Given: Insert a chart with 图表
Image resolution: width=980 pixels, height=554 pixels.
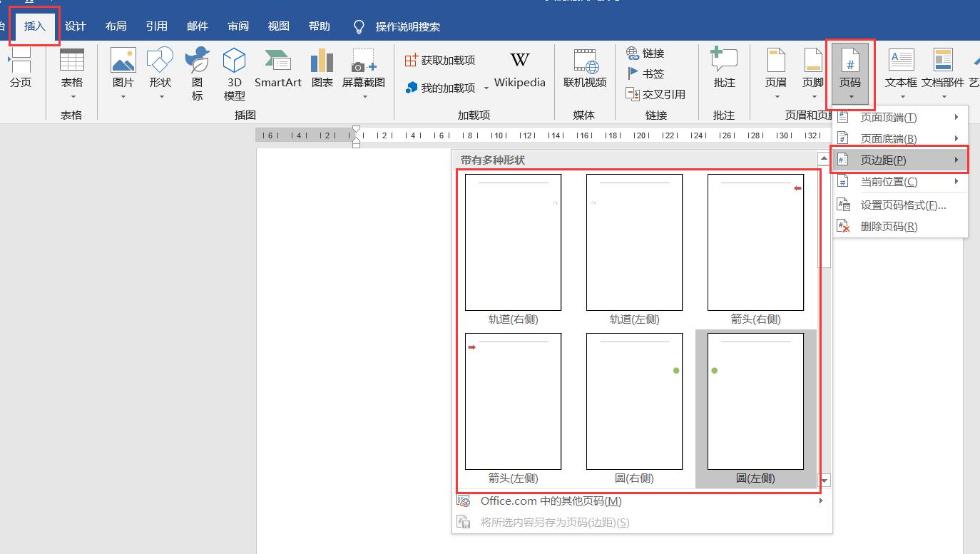Looking at the screenshot, I should 322,71.
